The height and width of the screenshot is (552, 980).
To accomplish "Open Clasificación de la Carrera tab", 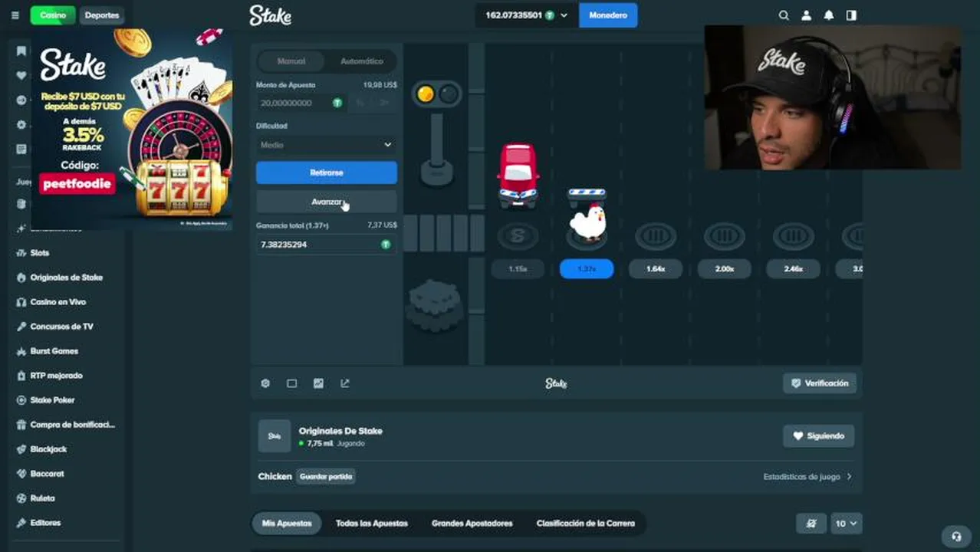I will (586, 524).
